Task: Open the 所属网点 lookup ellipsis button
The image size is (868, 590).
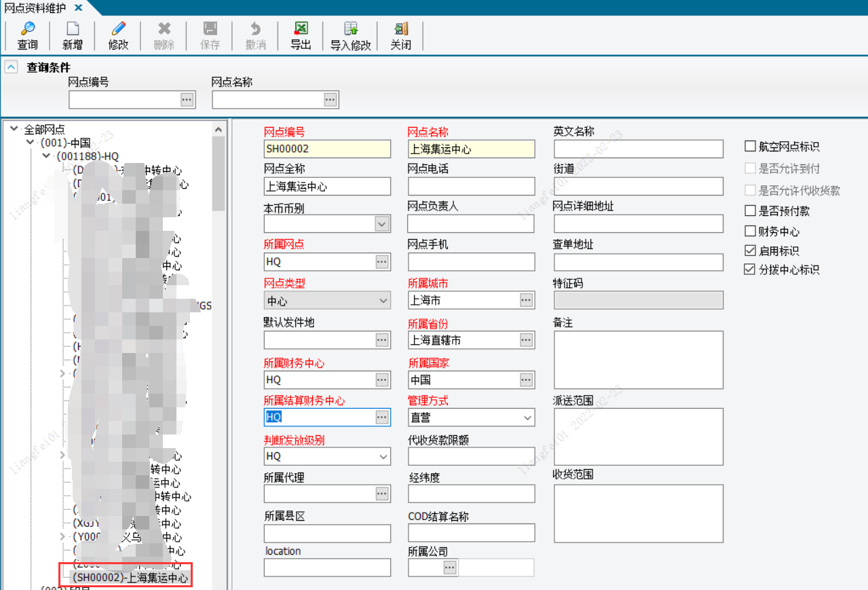Action: 382,262
